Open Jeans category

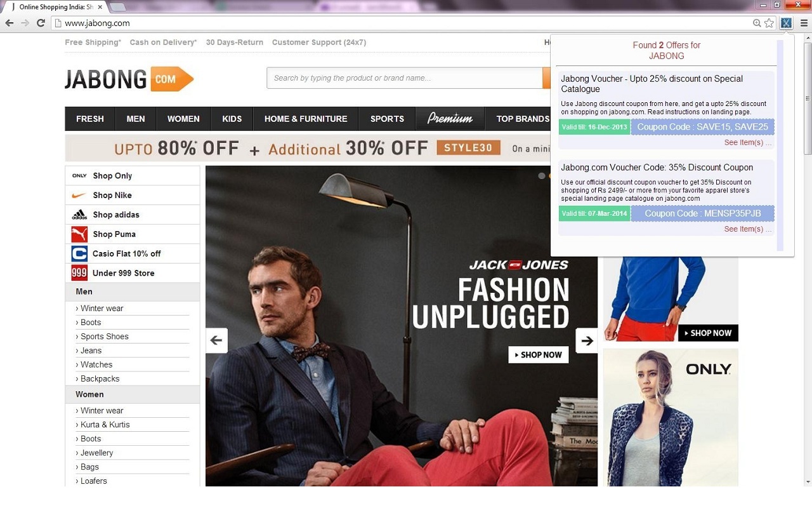(91, 351)
